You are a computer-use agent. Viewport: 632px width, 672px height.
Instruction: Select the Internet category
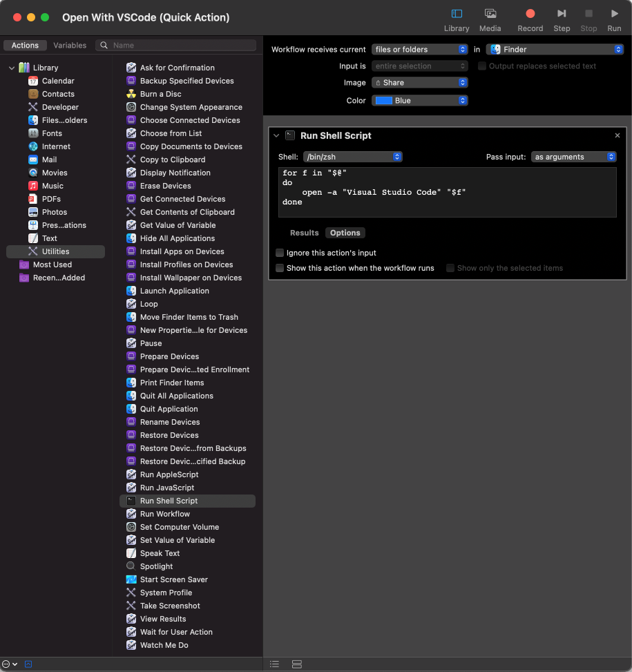click(56, 146)
